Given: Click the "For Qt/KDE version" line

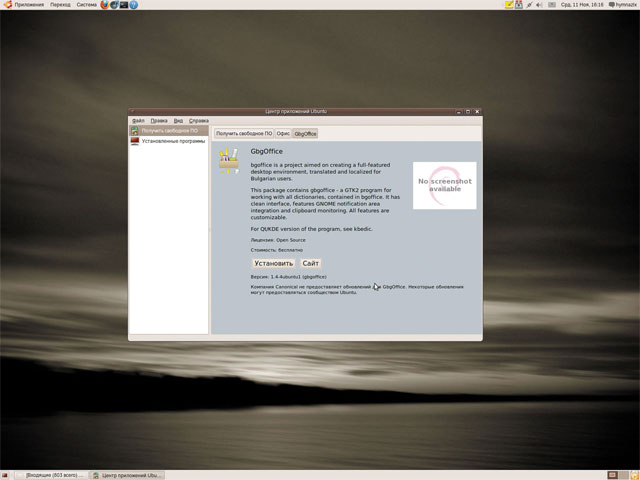Looking at the screenshot, I should pos(311,229).
